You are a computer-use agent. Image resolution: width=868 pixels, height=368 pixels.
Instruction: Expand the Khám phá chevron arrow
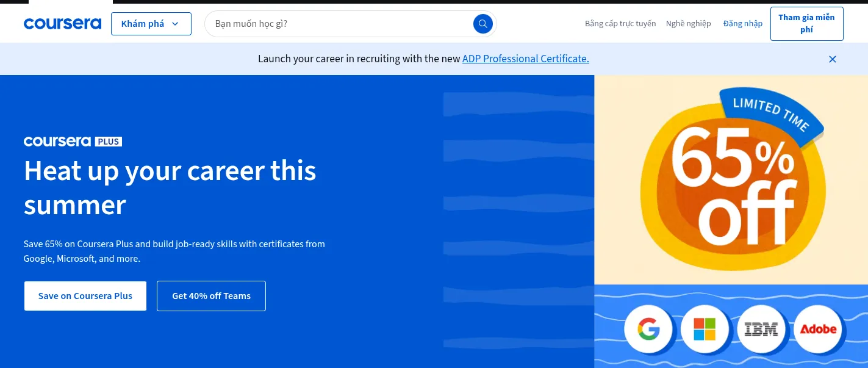tap(175, 24)
